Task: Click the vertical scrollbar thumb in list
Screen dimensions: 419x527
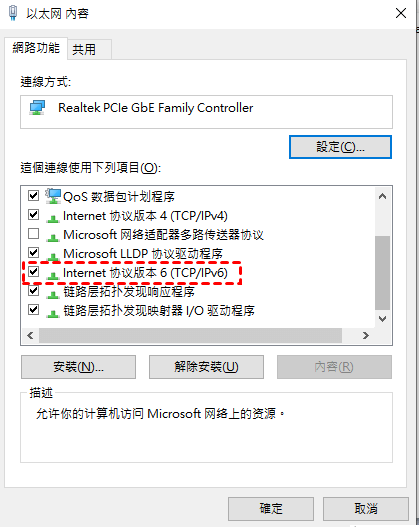Action: [382, 273]
